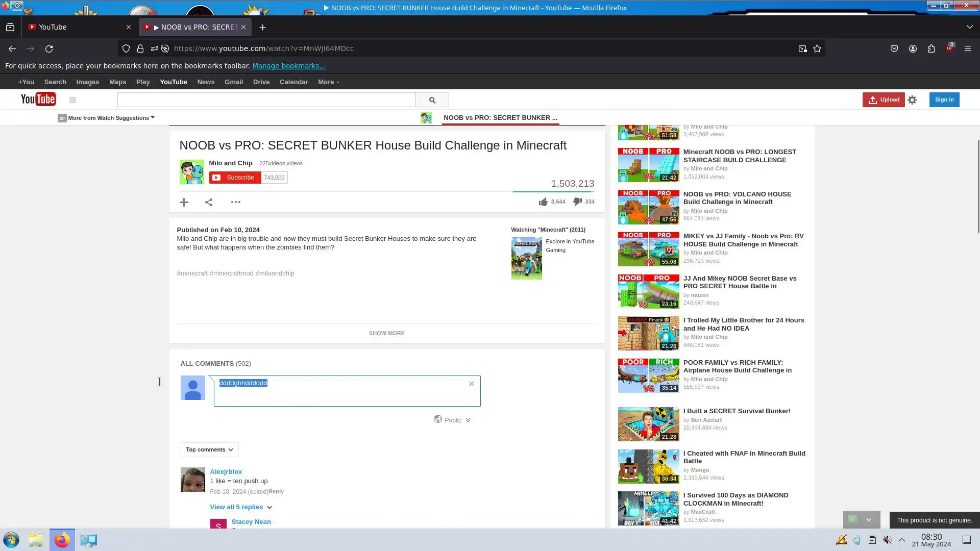Click the share icon below the video
Image resolution: width=980 pixels, height=551 pixels.
(x=209, y=203)
